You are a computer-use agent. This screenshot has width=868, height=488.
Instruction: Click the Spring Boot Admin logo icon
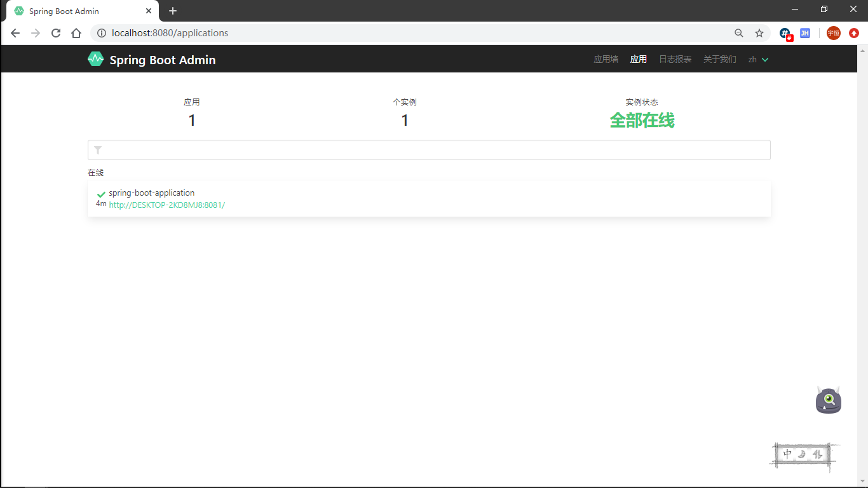point(95,59)
